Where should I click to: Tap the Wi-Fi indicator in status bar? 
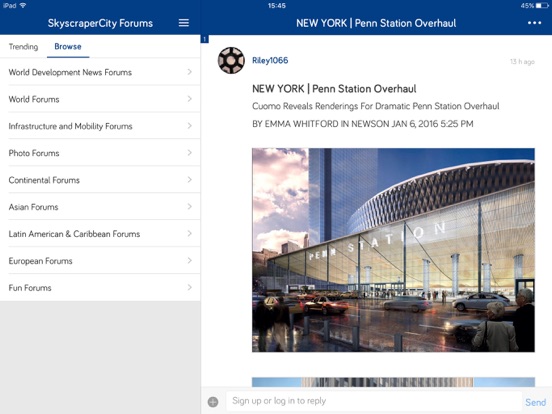tap(23, 5)
